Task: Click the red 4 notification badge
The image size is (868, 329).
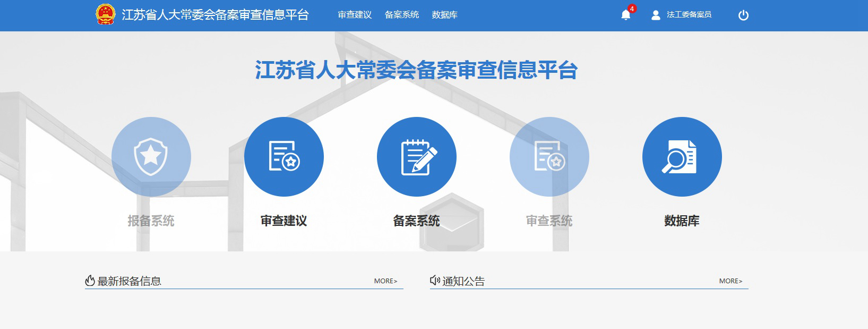Action: click(632, 9)
